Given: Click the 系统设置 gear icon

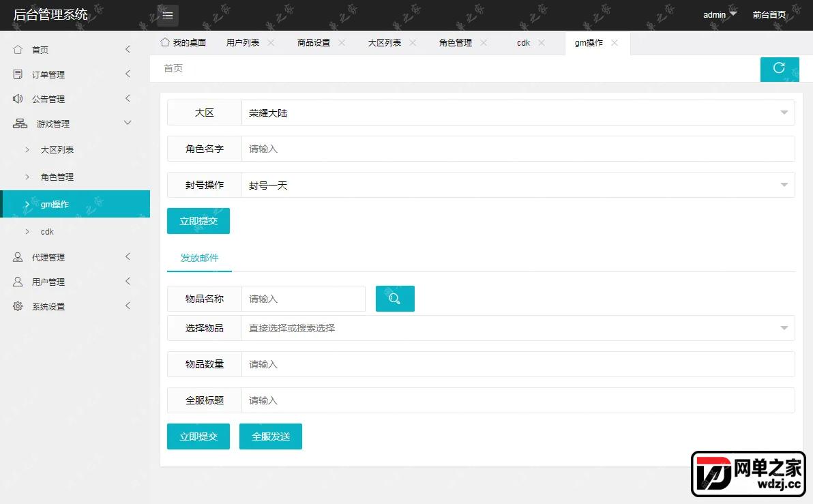Looking at the screenshot, I should [18, 306].
